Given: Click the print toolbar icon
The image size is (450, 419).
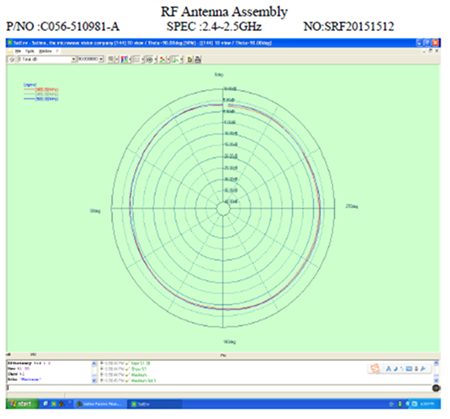Looking at the screenshot, I should coord(198,59).
